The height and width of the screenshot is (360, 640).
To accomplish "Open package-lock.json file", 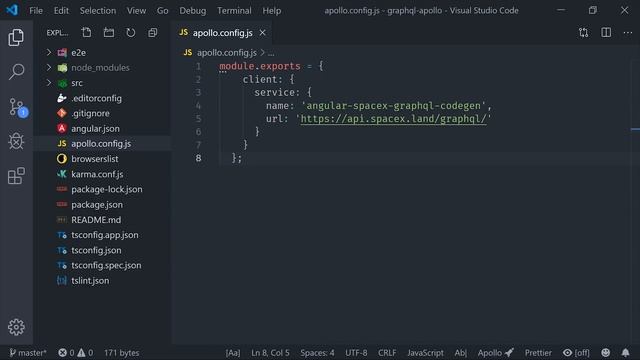I will click(107, 189).
